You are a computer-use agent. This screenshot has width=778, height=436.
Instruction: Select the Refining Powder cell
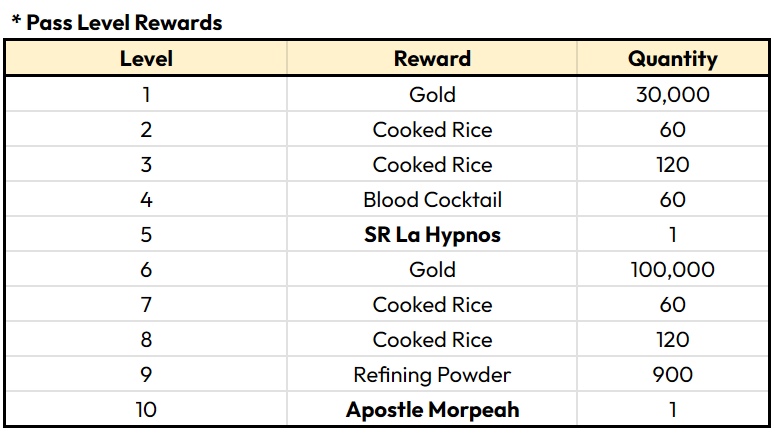click(x=432, y=375)
